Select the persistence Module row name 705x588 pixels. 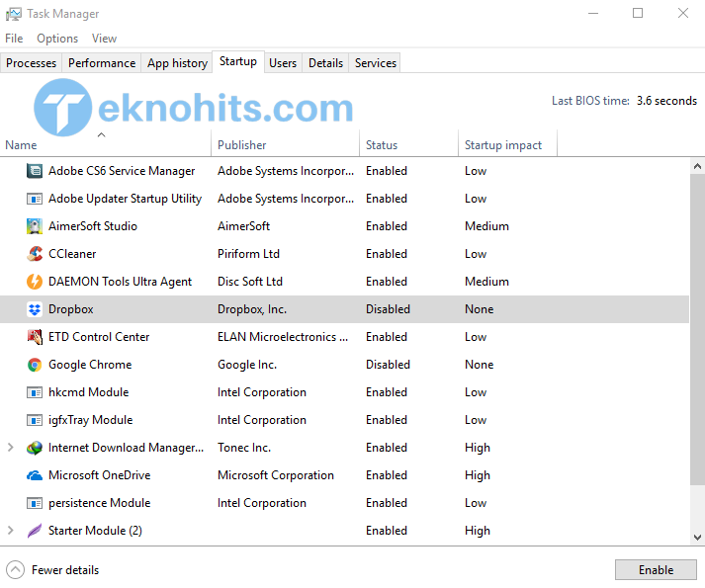pyautogui.click(x=99, y=503)
